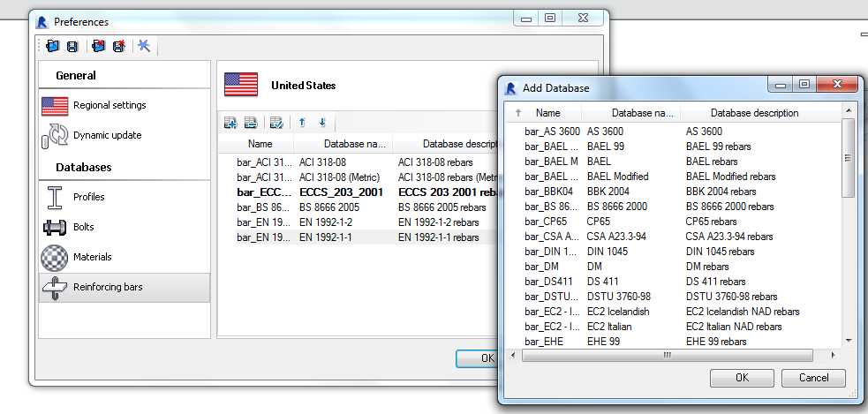Open the Profiles database section
This screenshot has height=414, width=868.
125,197
